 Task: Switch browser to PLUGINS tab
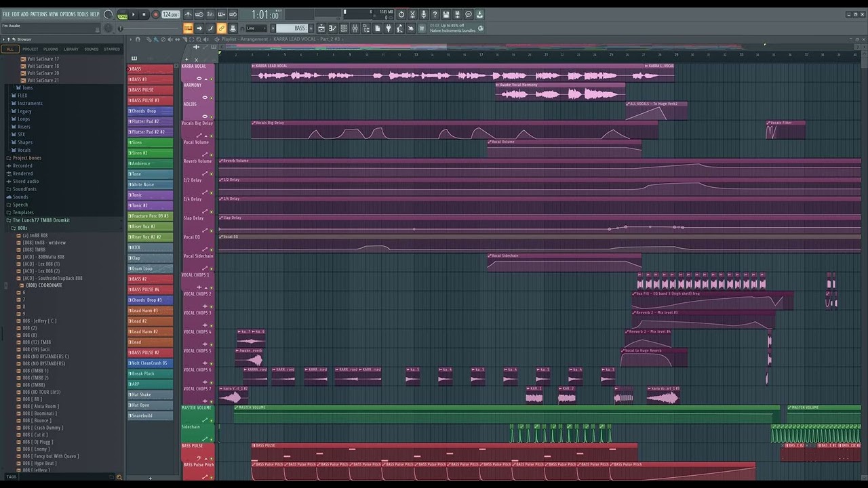click(x=51, y=49)
